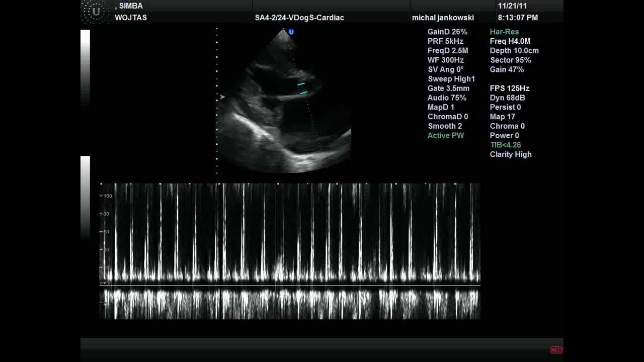Image resolution: width=644 pixels, height=362 pixels.
Task: Select the MapD 1 parameter
Action: click(x=441, y=107)
